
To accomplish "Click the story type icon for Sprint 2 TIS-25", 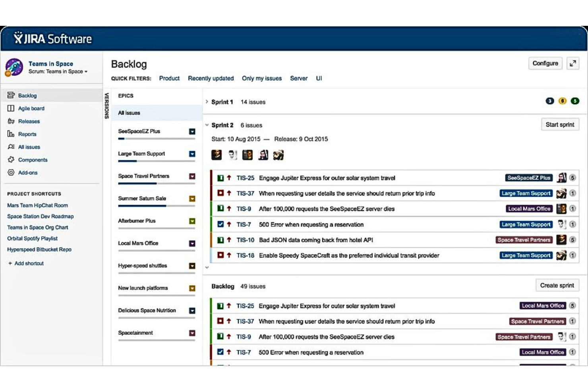I will coord(220,178).
